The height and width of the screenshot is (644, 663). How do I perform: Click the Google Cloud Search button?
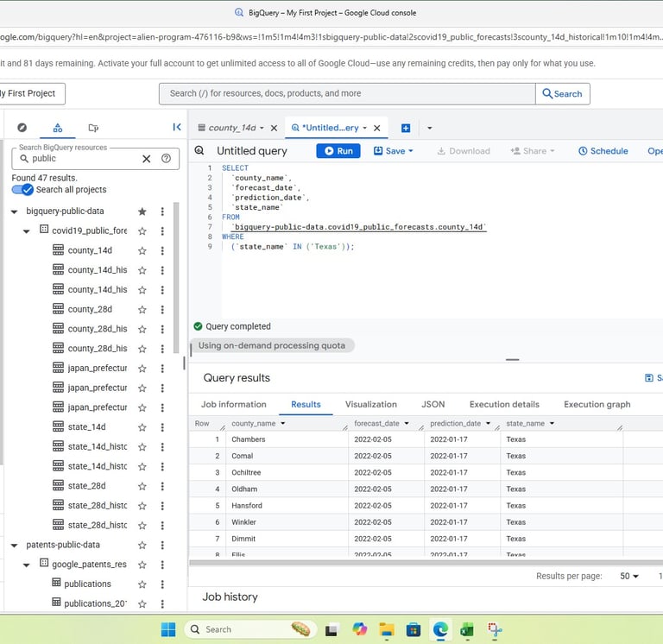pos(562,93)
